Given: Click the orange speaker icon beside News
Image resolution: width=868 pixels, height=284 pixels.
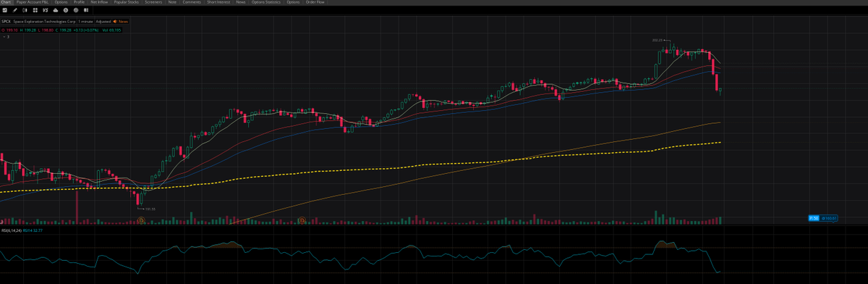Looking at the screenshot, I should [114, 22].
